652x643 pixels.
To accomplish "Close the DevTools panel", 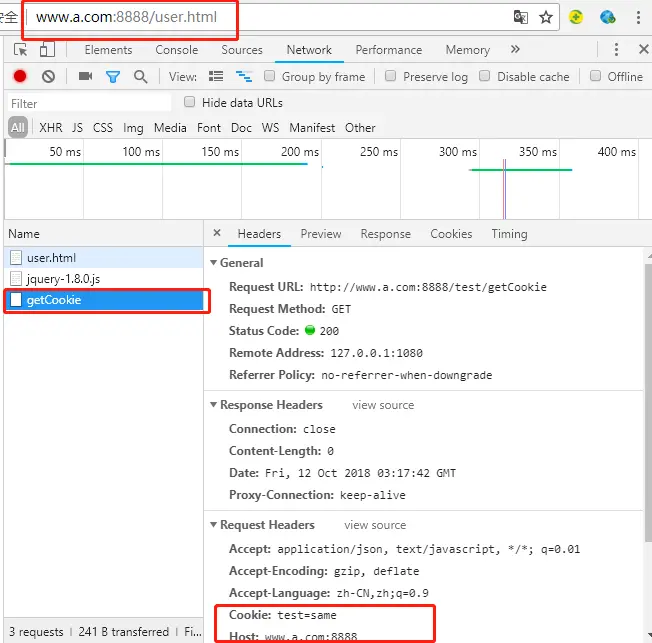I will 643,49.
